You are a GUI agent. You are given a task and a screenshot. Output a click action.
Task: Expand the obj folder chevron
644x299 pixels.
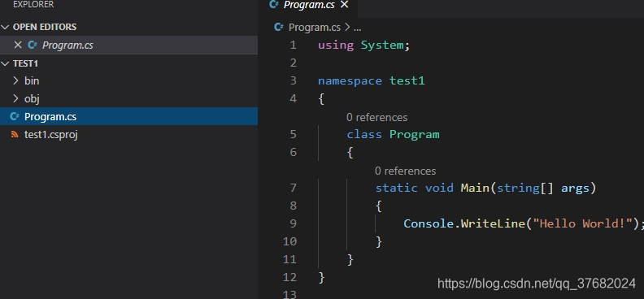click(16, 99)
